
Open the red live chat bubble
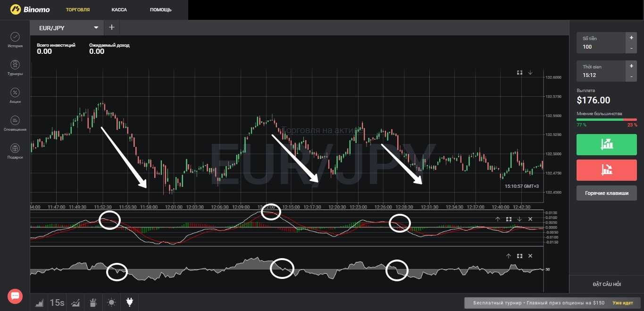click(x=15, y=296)
